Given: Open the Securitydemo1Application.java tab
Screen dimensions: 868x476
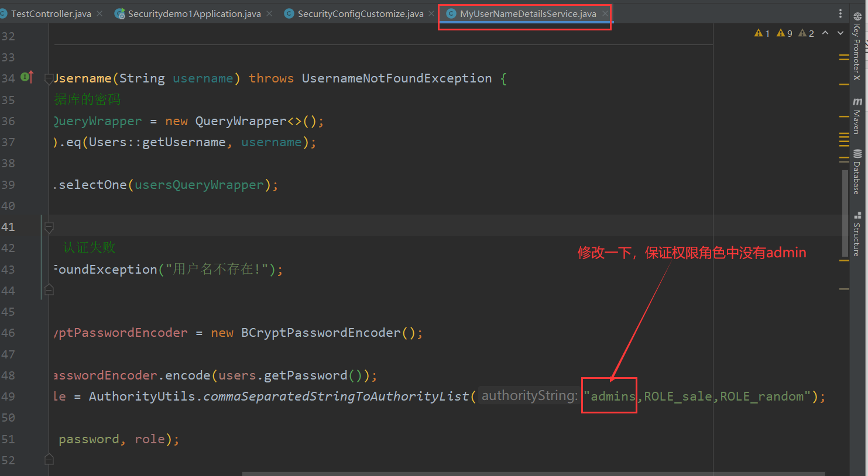Looking at the screenshot, I should point(194,13).
